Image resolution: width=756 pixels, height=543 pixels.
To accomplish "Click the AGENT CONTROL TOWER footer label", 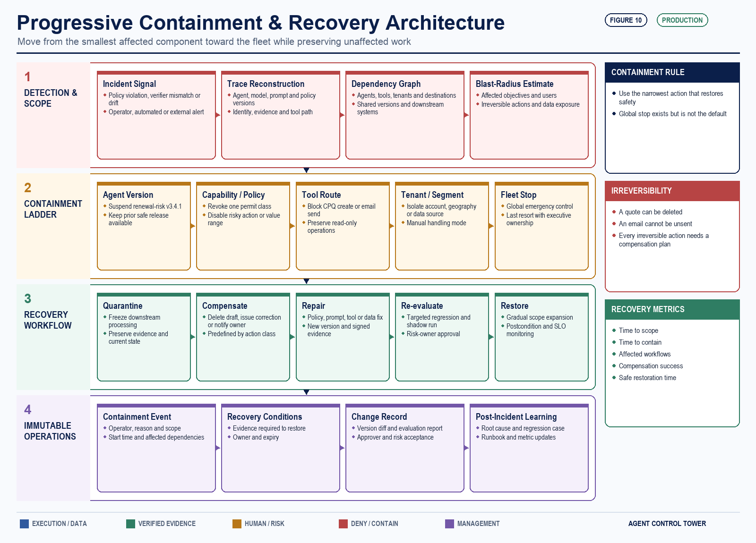I will point(667,524).
